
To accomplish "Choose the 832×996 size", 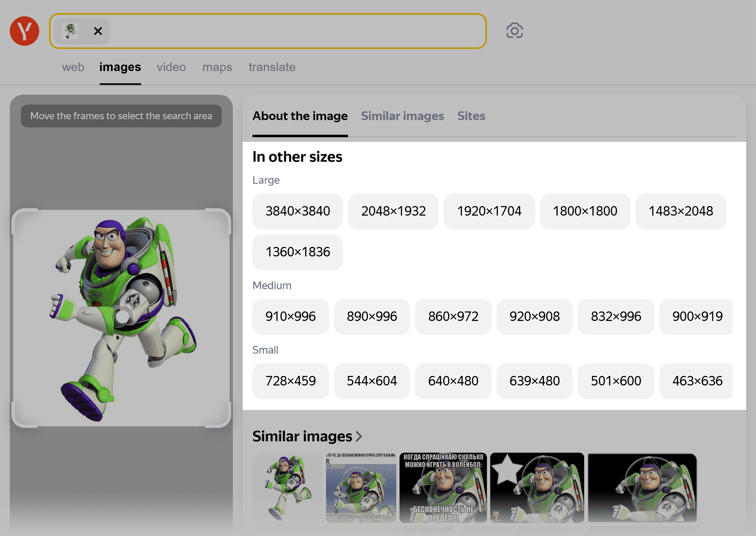I will click(x=616, y=317).
